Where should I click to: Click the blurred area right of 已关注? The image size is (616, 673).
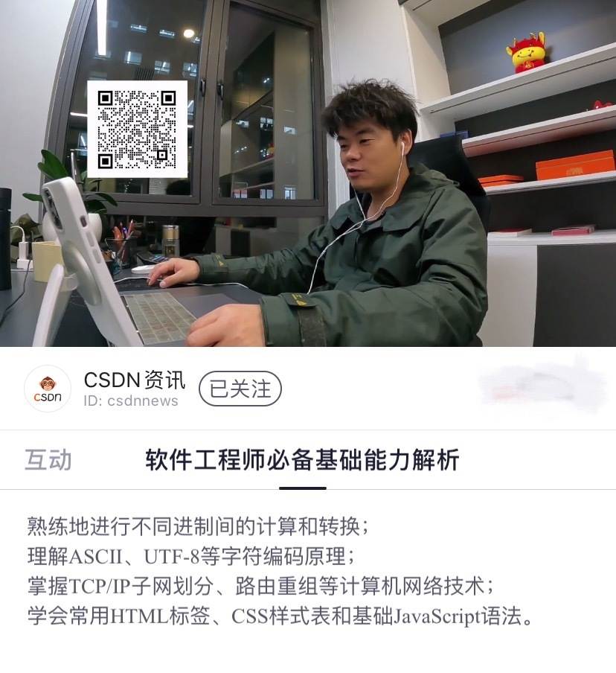point(542,389)
